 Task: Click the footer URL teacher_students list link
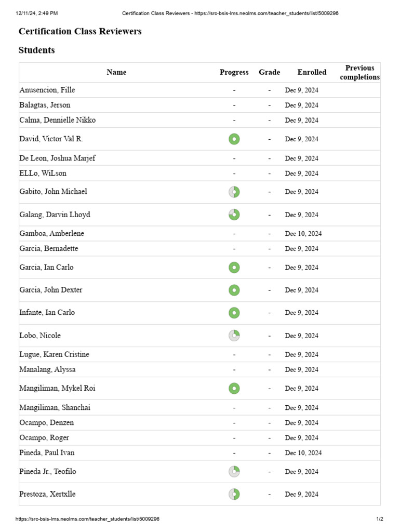(87, 519)
